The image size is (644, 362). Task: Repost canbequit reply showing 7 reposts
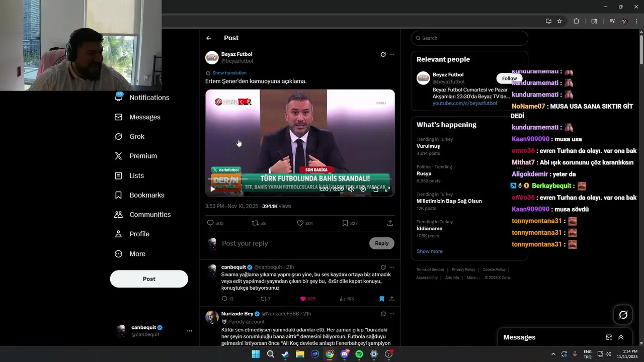[265, 299]
